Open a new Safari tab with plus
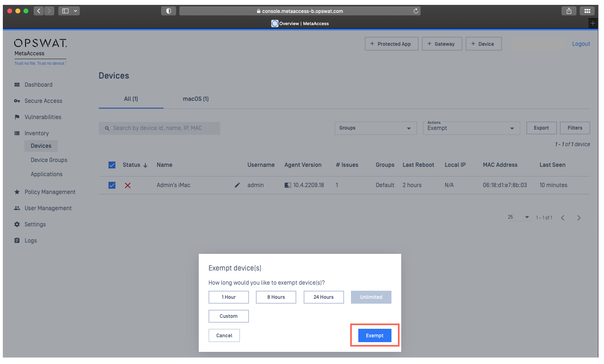This screenshot has height=364, width=604. [x=593, y=23]
